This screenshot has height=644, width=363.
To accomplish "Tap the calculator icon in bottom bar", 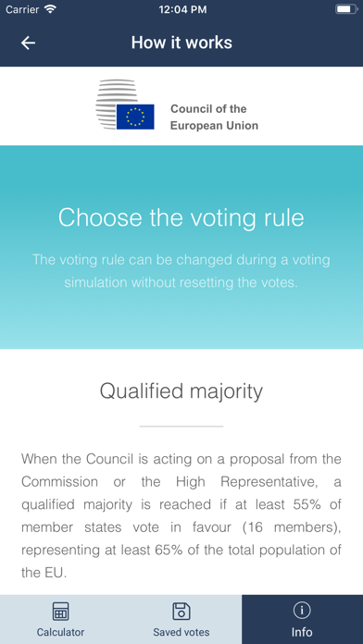I will 60,611.
